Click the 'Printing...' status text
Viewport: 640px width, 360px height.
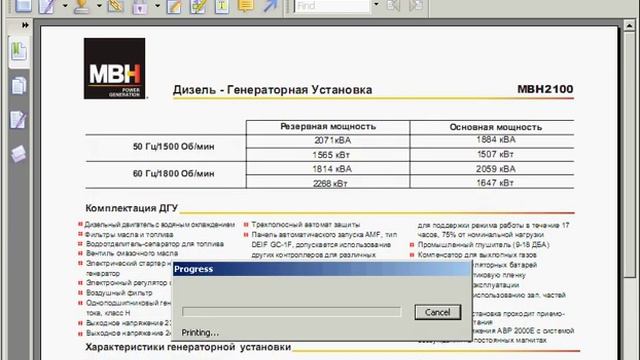(200, 333)
